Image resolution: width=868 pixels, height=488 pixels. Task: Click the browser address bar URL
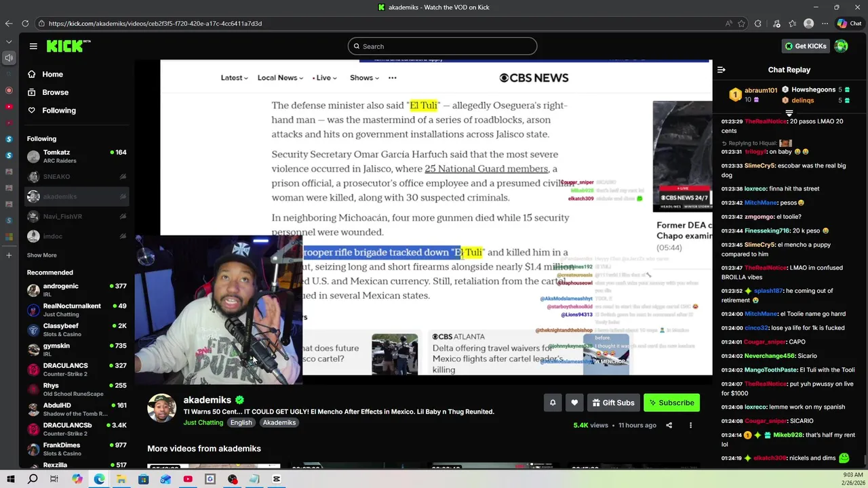[155, 24]
